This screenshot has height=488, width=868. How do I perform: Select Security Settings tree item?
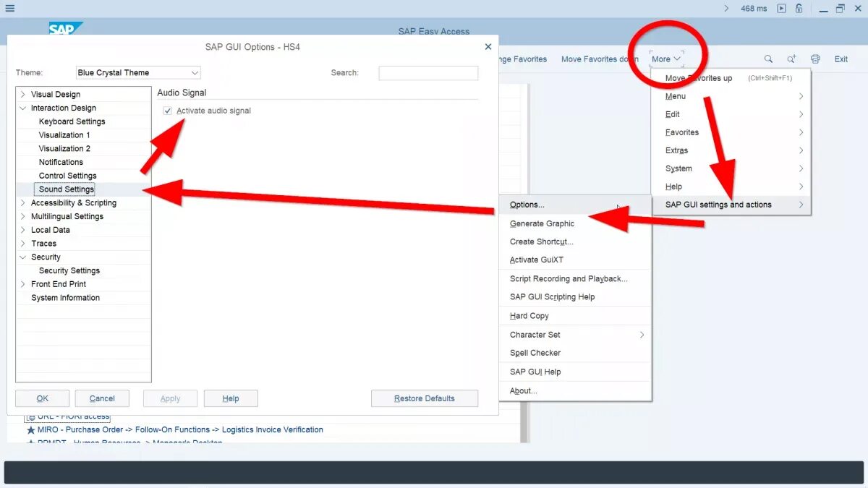click(69, 270)
